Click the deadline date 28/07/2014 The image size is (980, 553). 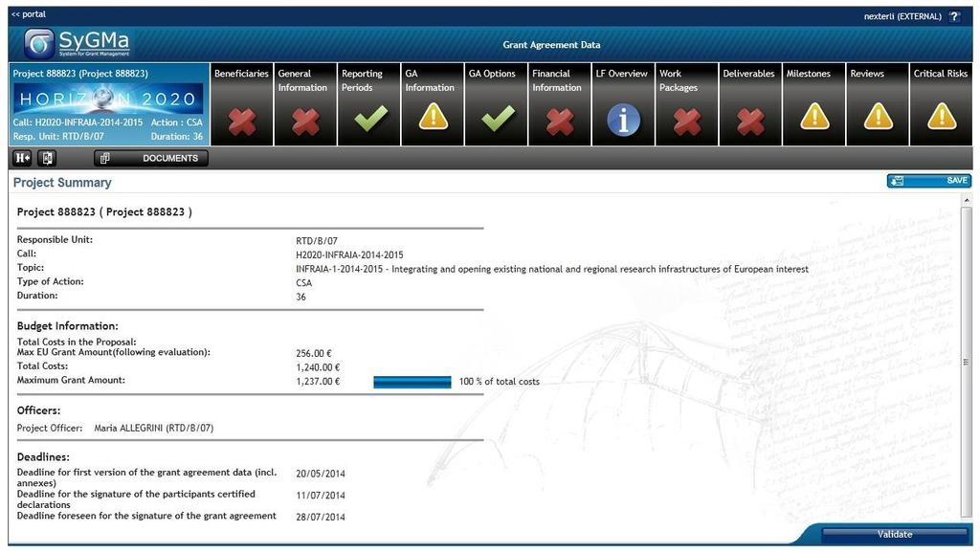(x=321, y=517)
